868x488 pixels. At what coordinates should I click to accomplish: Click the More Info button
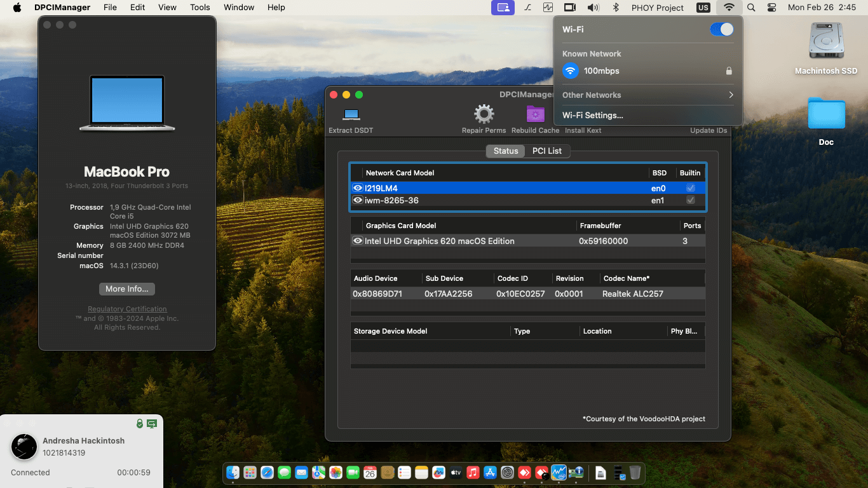tap(126, 288)
